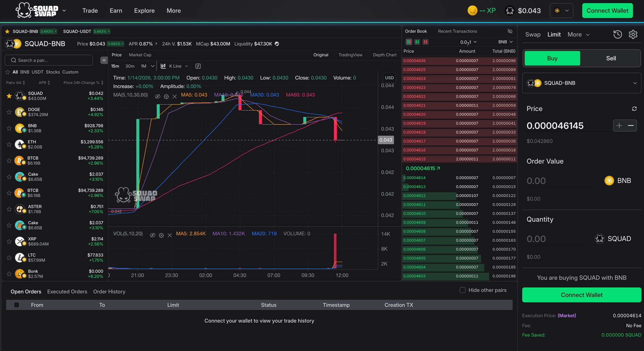The image size is (644, 351).
Task: Unfavorite the SQUAD pair star
Action: point(9,96)
